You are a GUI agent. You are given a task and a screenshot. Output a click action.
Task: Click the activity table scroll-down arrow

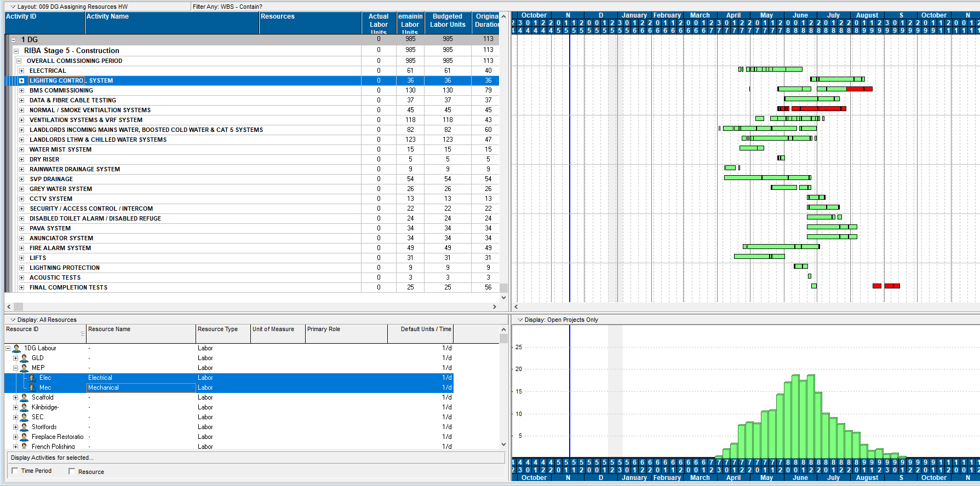[503, 298]
